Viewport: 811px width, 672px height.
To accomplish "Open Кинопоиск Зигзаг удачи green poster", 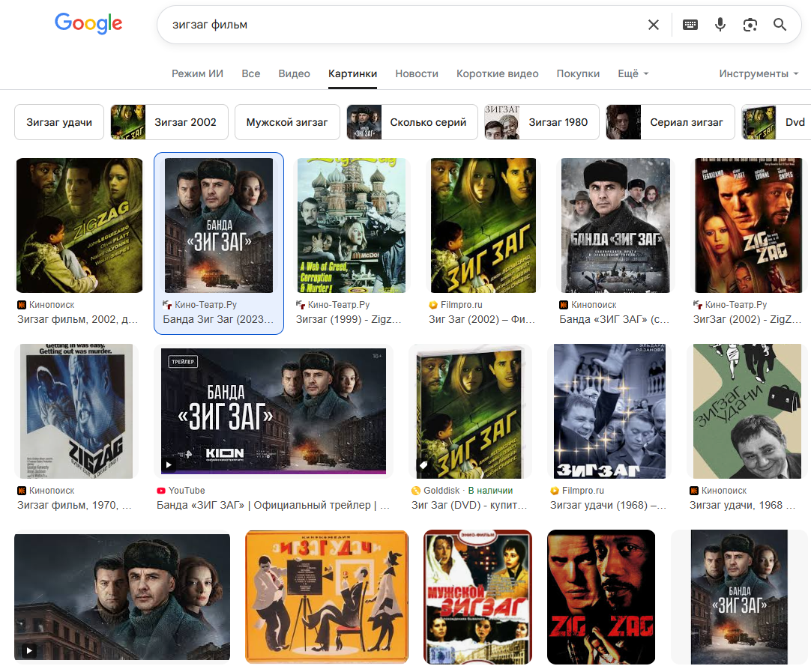I will pos(747,411).
